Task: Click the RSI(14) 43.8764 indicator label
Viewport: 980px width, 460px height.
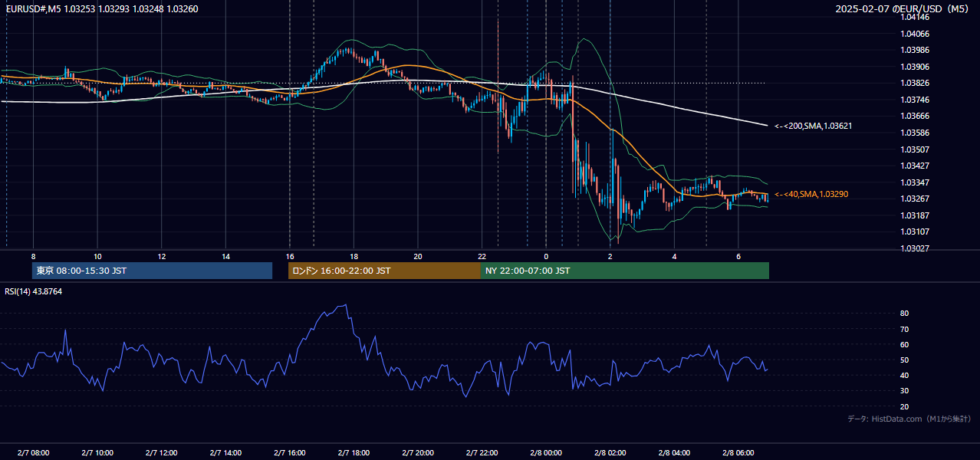Action: tap(34, 291)
